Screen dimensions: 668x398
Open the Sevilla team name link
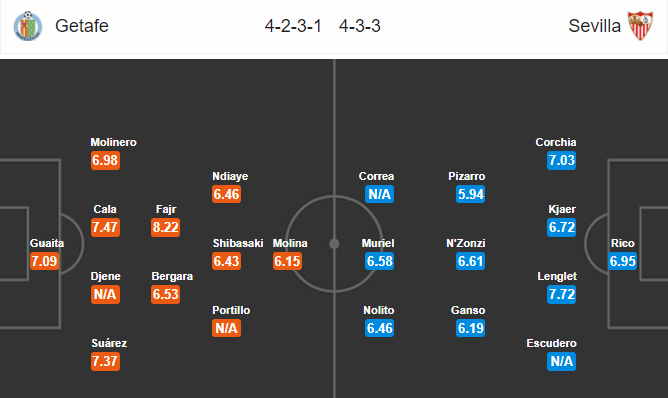click(x=594, y=26)
